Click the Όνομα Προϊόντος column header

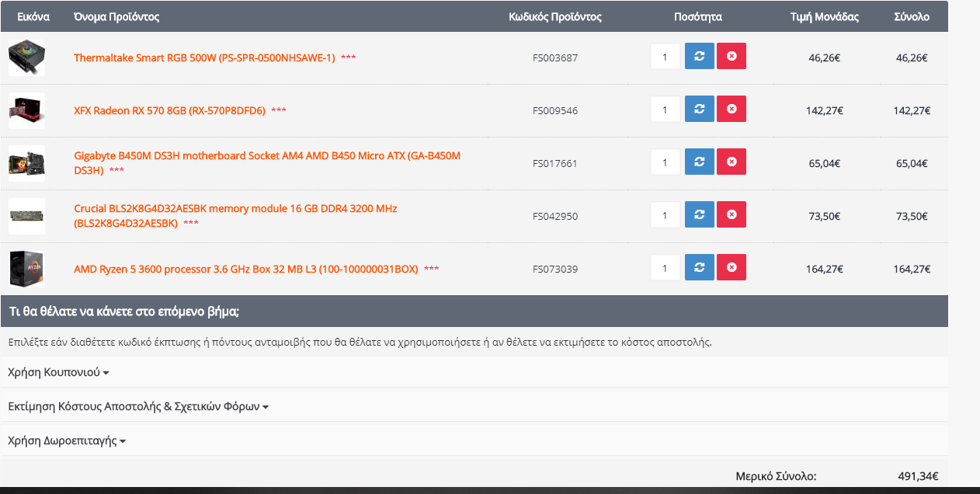(116, 16)
